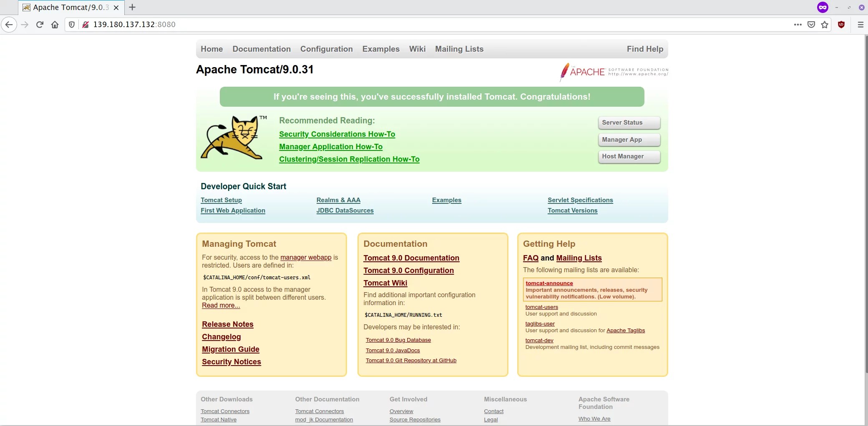The width and height of the screenshot is (868, 426).
Task: Click the Apache Software Foundation logo
Action: click(614, 72)
